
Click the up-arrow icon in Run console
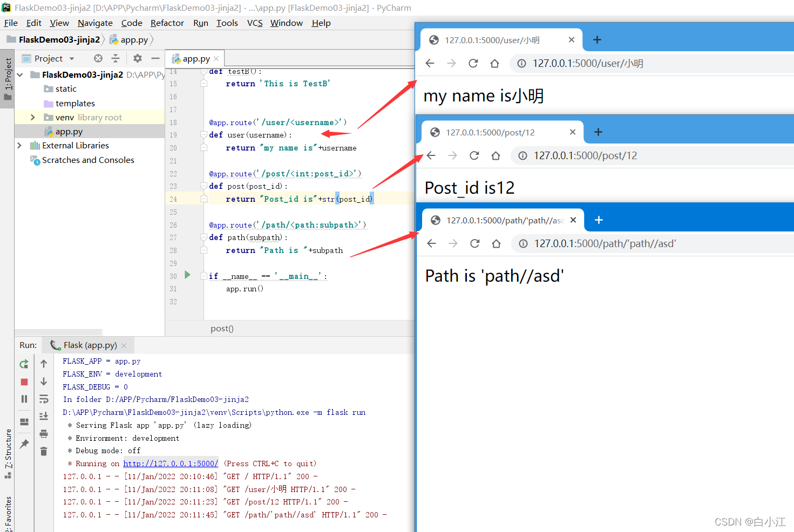(44, 364)
